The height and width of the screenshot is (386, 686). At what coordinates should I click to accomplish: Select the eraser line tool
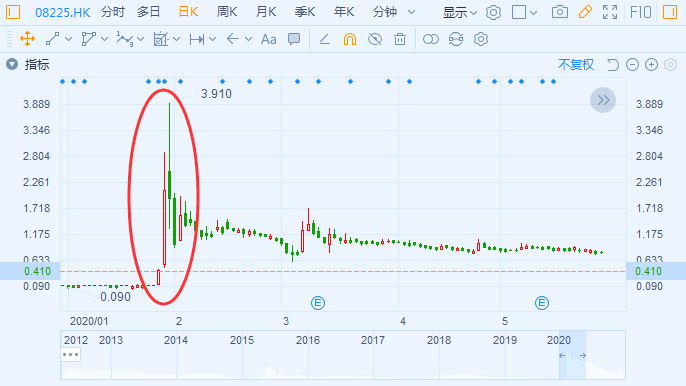pyautogui.click(x=324, y=39)
